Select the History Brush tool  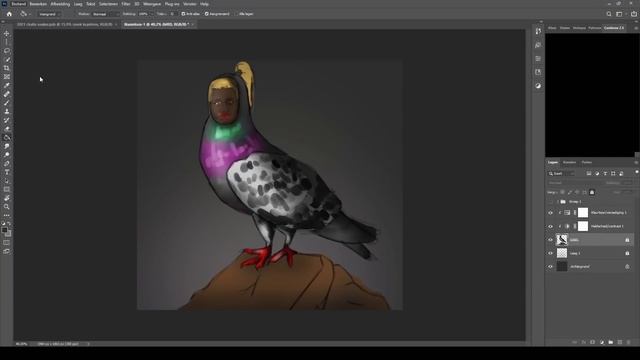[7, 120]
